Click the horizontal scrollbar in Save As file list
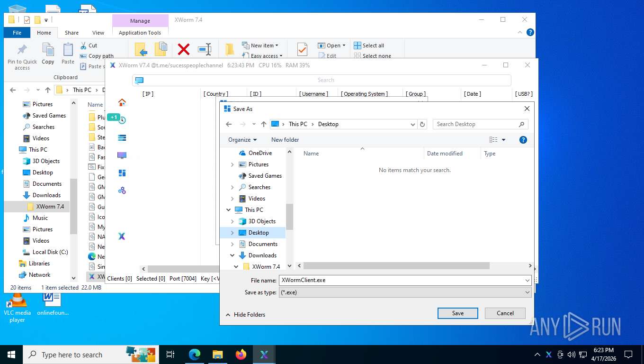The width and height of the screenshot is (644, 364). 396,266
